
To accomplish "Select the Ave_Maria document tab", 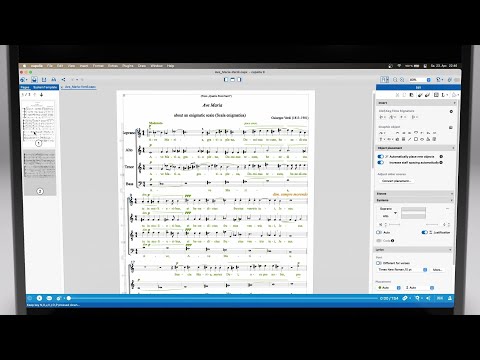I will (x=80, y=87).
